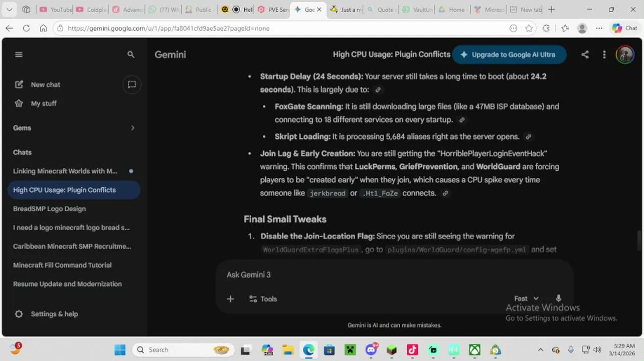The width and height of the screenshot is (644, 361).
Task: Click the Gemini logo text
Action: [170, 55]
